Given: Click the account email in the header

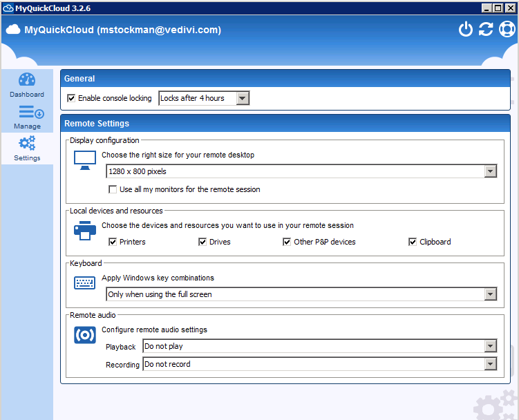Looking at the screenshot, I should [x=160, y=30].
